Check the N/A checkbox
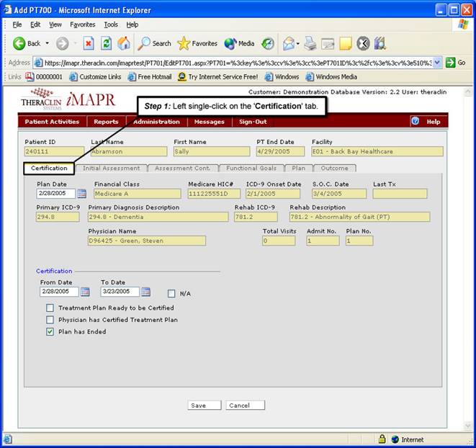476x448 pixels. click(171, 293)
